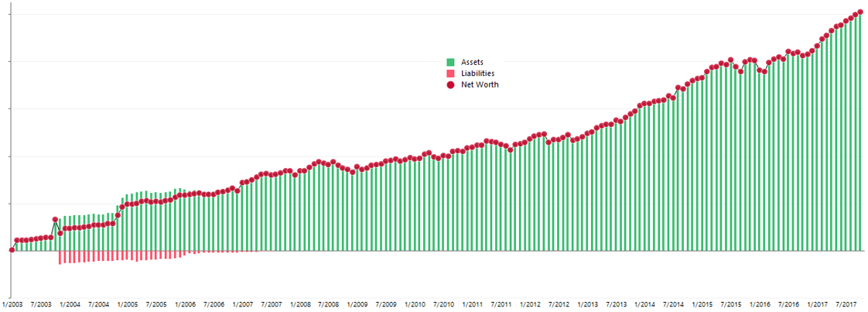Click the 1/2004 x-axis label
This screenshot has height=312, width=868.
coord(70,305)
